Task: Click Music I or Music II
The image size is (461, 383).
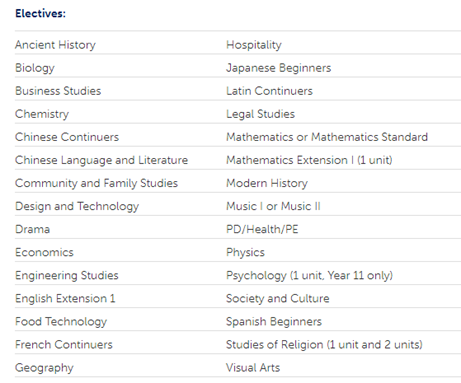Action: click(273, 206)
